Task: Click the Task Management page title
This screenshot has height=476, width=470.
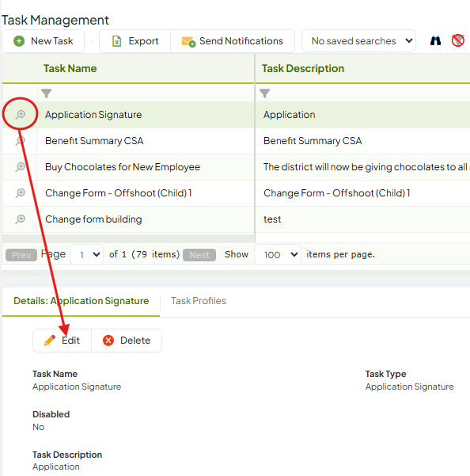Action: [x=55, y=20]
